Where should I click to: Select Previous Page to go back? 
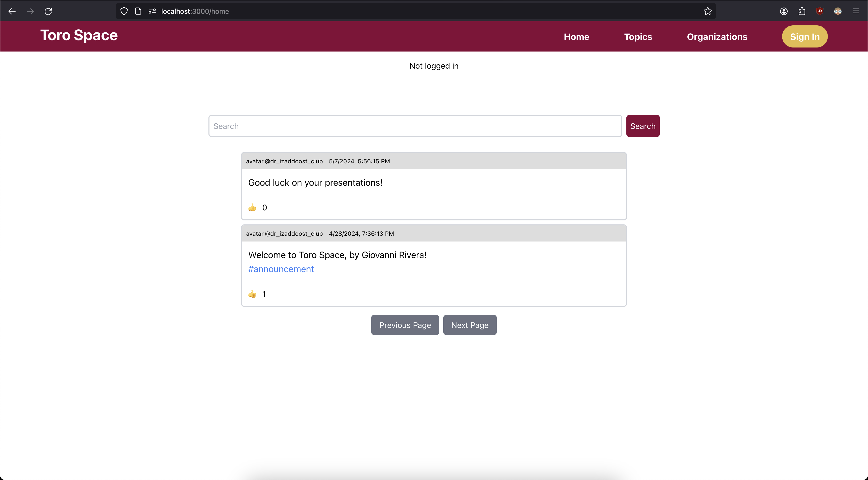tap(405, 324)
